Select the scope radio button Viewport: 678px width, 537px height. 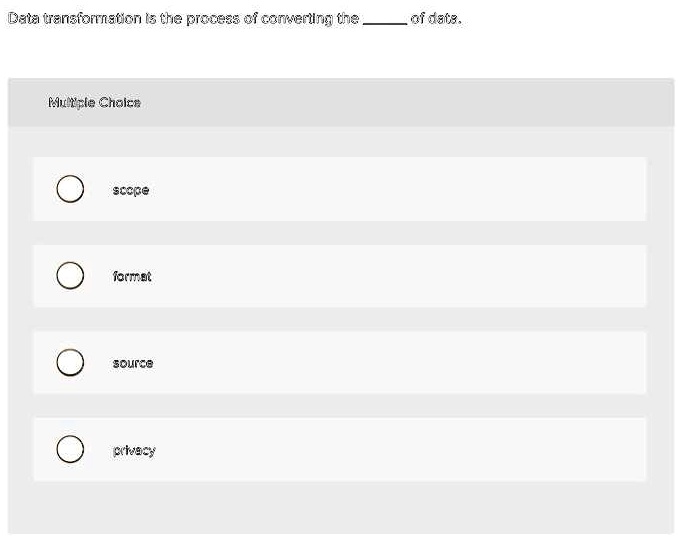point(70,189)
